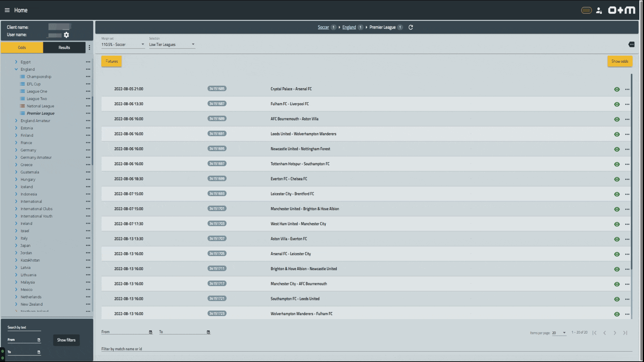Toggle the dark mode switch in header
Screen dimensions: 644x362
pos(586,11)
